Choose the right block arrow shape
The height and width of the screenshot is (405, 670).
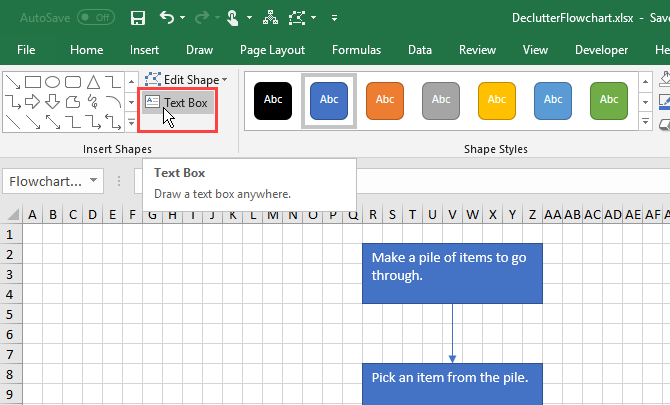point(32,101)
